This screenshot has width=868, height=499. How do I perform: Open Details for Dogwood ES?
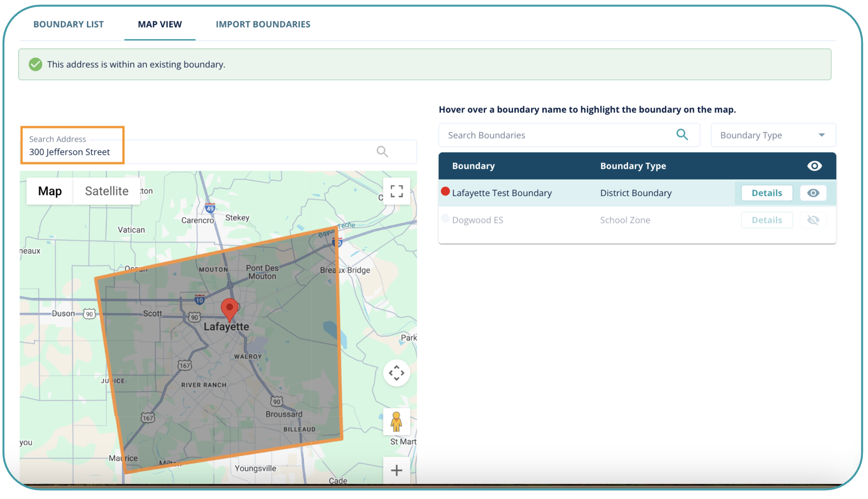tap(767, 220)
